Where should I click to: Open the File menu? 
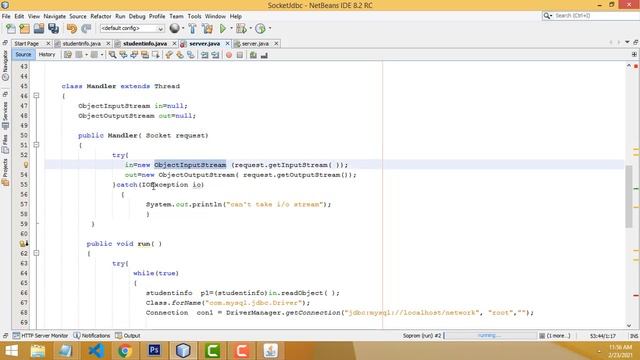(x=6, y=16)
